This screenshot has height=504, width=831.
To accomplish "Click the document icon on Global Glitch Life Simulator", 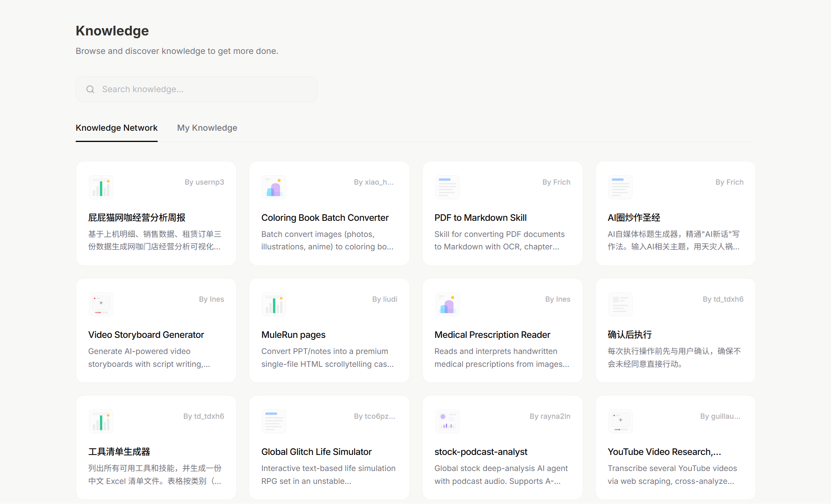I will pyautogui.click(x=274, y=421).
